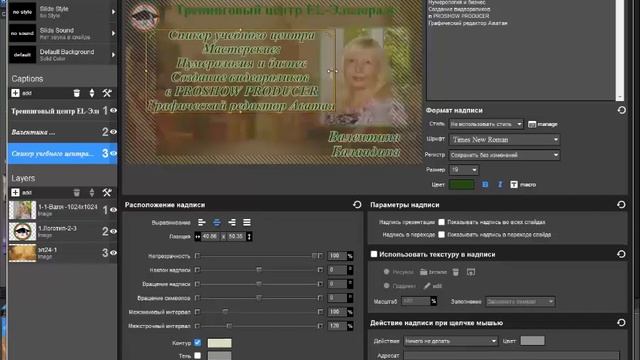Click the caption X position field 40.86
This screenshot has height=360, width=640.
point(210,236)
